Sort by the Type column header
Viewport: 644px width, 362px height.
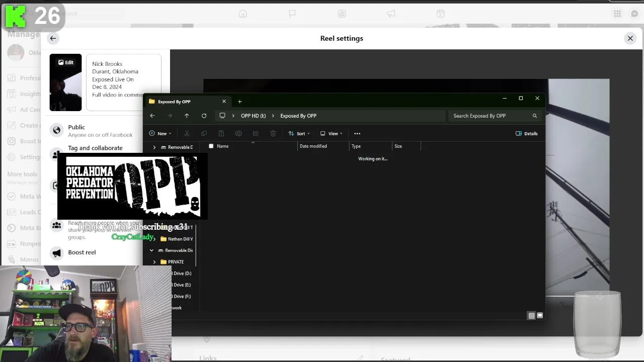(356, 146)
